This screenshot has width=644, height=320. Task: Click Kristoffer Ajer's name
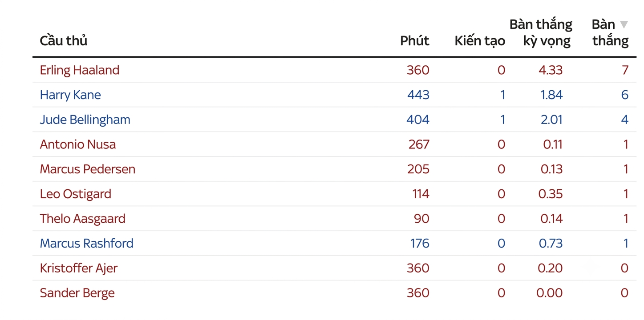click(x=79, y=268)
